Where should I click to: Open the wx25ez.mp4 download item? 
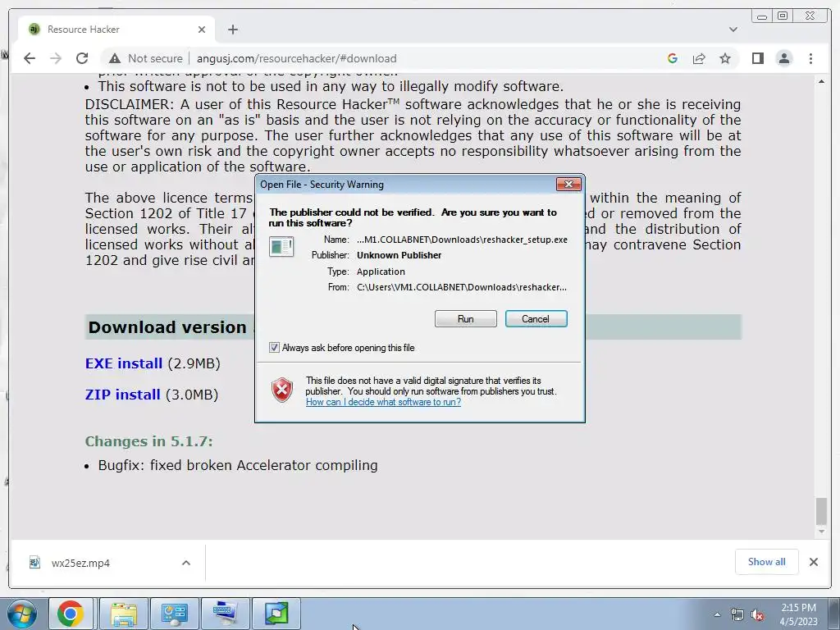tap(80, 563)
